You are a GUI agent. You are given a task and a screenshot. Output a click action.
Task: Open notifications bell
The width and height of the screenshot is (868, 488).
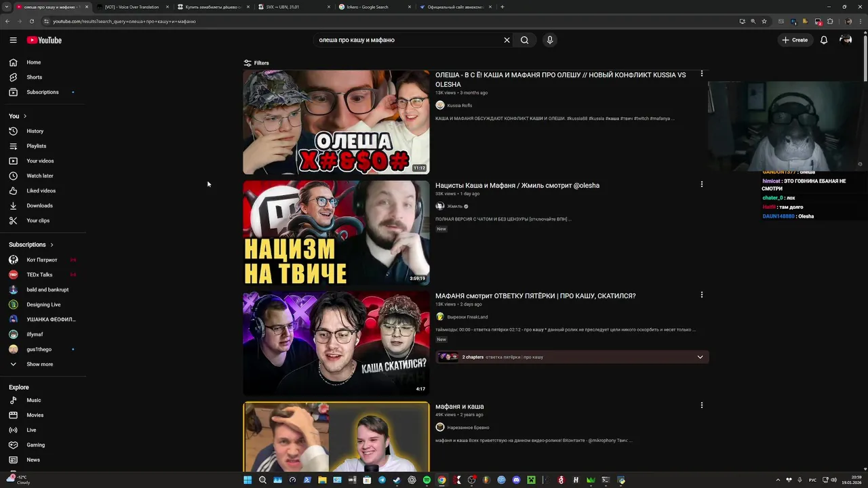coord(824,40)
